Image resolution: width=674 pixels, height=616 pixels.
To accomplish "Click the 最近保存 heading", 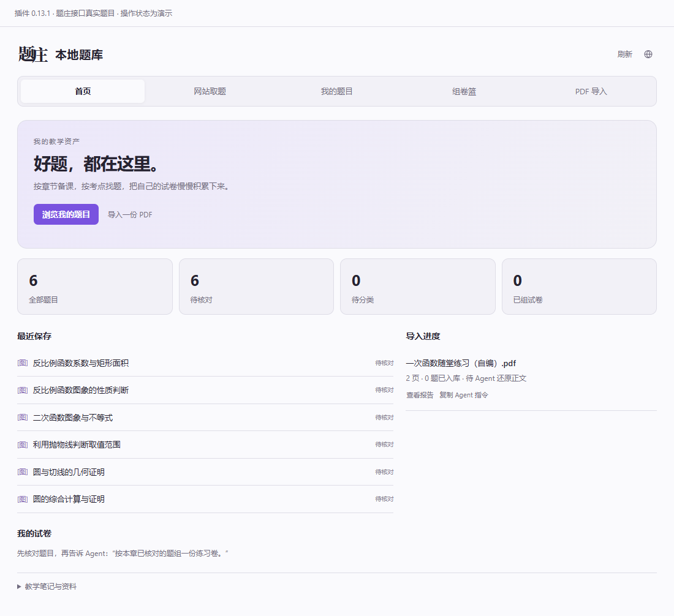I will [x=34, y=336].
